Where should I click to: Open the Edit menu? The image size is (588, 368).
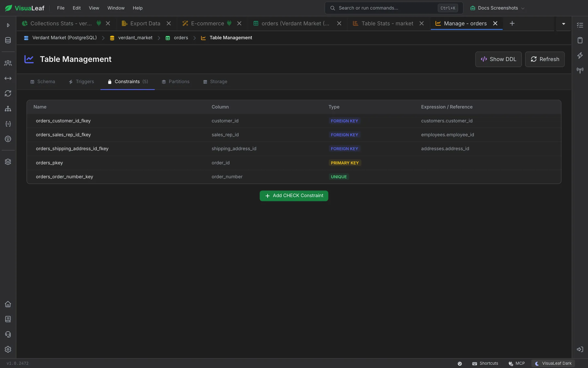pyautogui.click(x=76, y=8)
